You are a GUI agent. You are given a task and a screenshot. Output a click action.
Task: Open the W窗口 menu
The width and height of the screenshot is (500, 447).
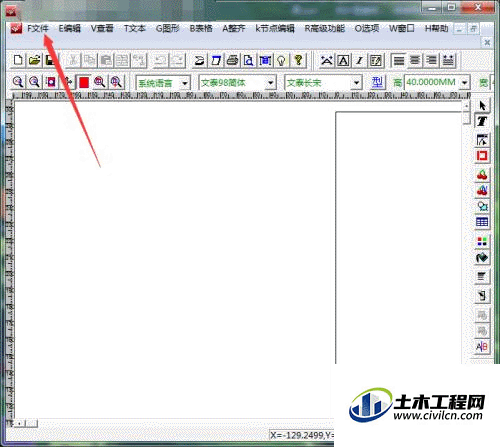point(402,29)
